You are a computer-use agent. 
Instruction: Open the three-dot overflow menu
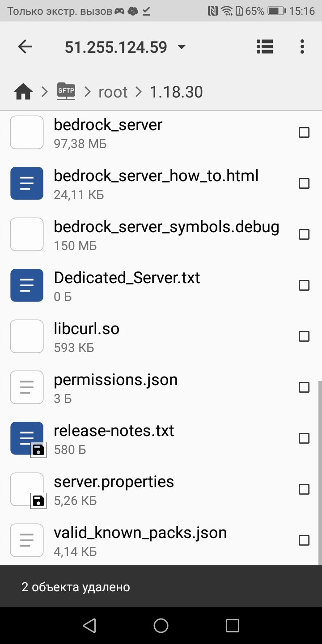pos(302,47)
